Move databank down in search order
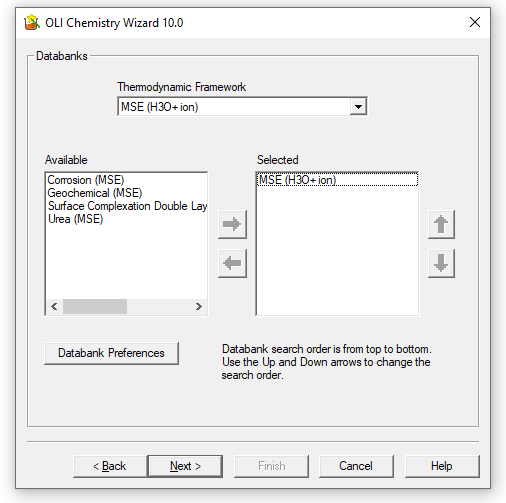 [441, 263]
